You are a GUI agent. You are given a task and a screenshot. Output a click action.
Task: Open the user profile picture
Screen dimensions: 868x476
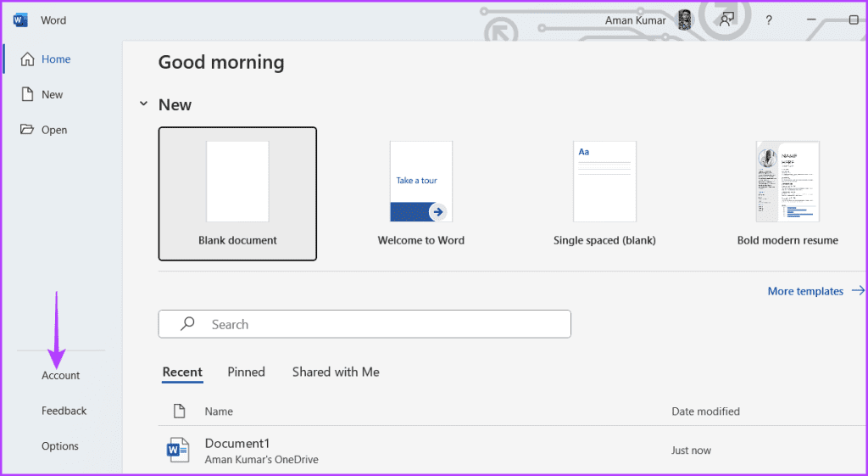click(686, 20)
